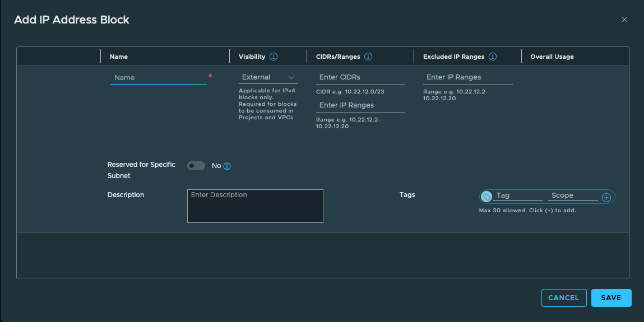The height and width of the screenshot is (322, 644).
Task: Click the 'No' label beside the toggle
Action: click(216, 166)
